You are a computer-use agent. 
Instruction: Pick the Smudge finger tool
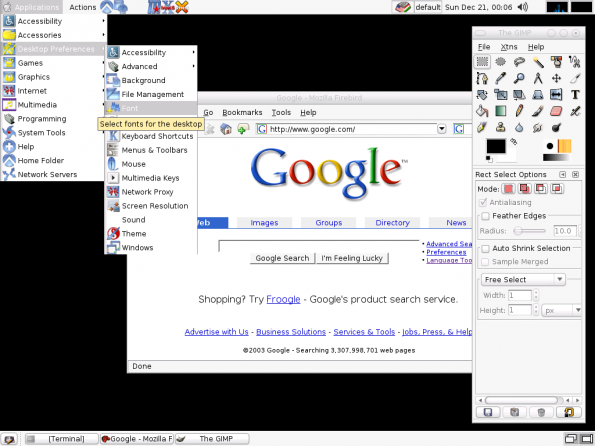pos(538,128)
